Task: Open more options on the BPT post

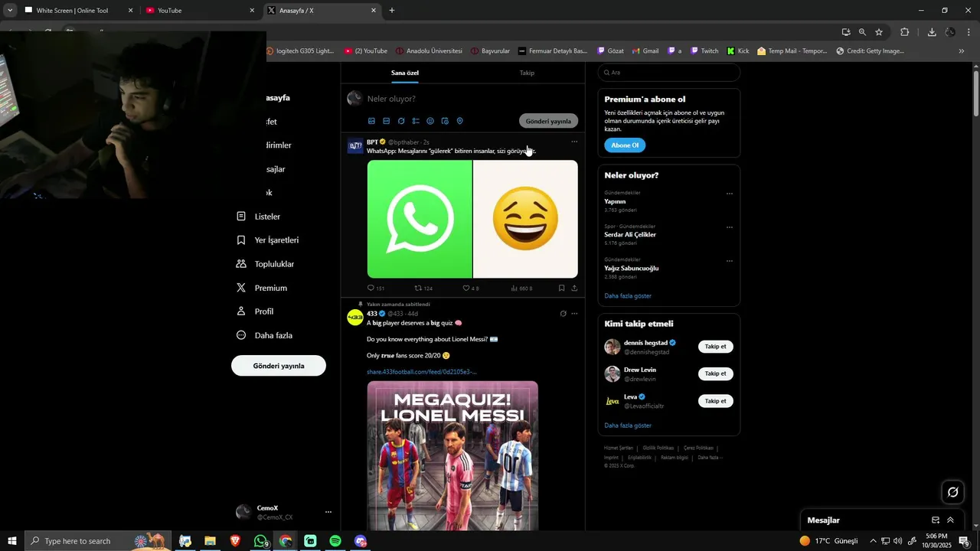Action: pyautogui.click(x=574, y=142)
